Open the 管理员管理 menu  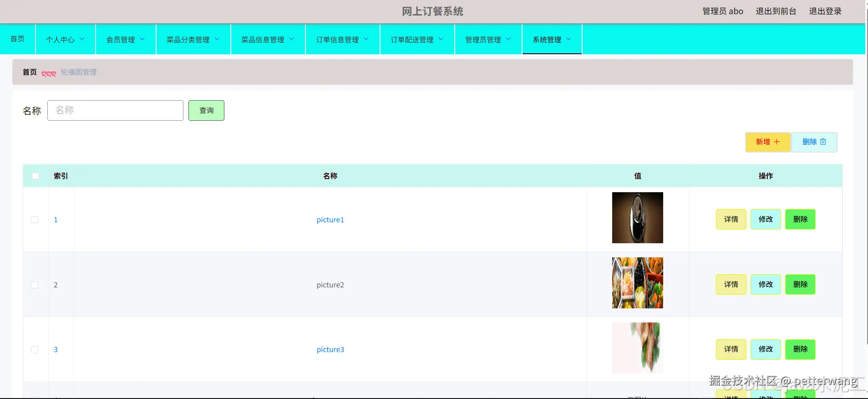click(x=488, y=39)
